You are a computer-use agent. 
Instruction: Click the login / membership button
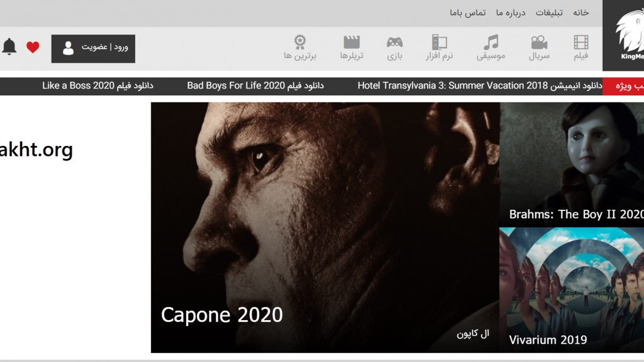click(93, 49)
